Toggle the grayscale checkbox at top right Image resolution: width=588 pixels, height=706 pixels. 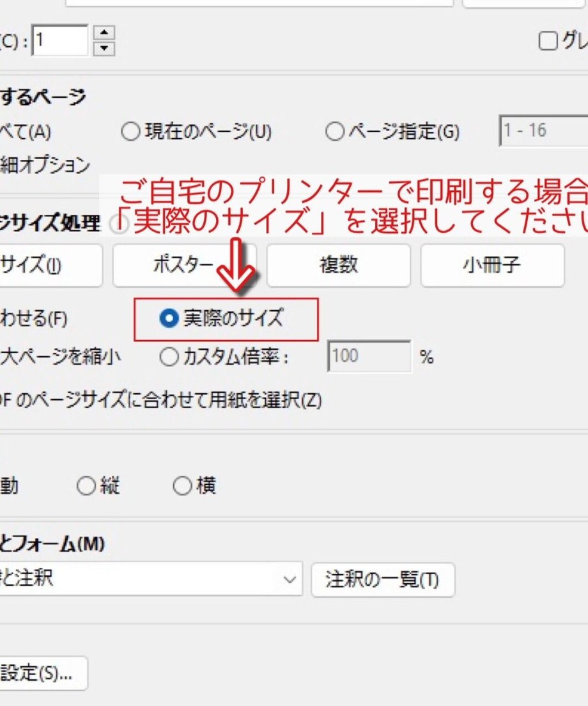pos(548,41)
